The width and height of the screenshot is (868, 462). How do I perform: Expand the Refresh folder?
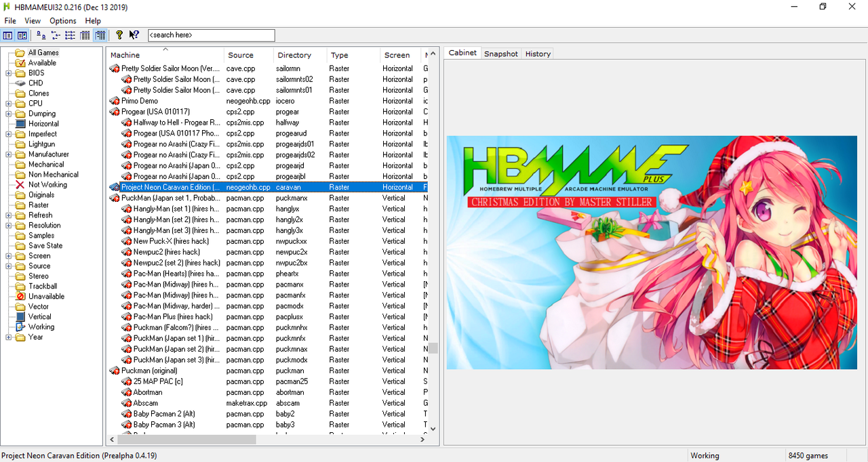8,215
